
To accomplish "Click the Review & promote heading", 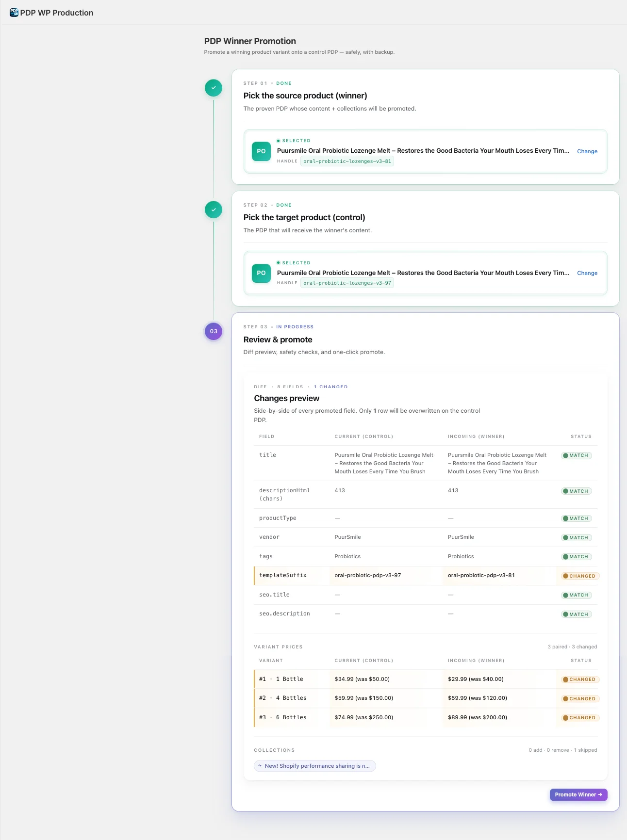I will [278, 339].
